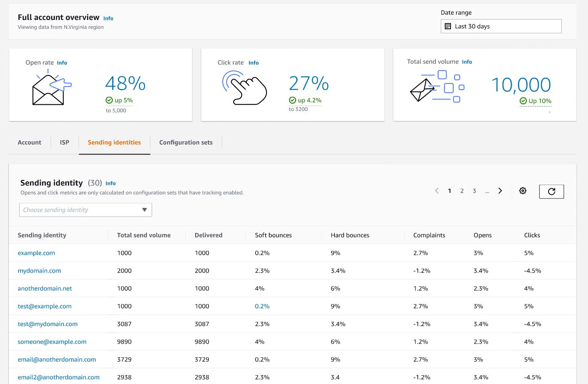Click the green check next to Up 10%
Viewport: 588px width, 384px height.
(523, 101)
